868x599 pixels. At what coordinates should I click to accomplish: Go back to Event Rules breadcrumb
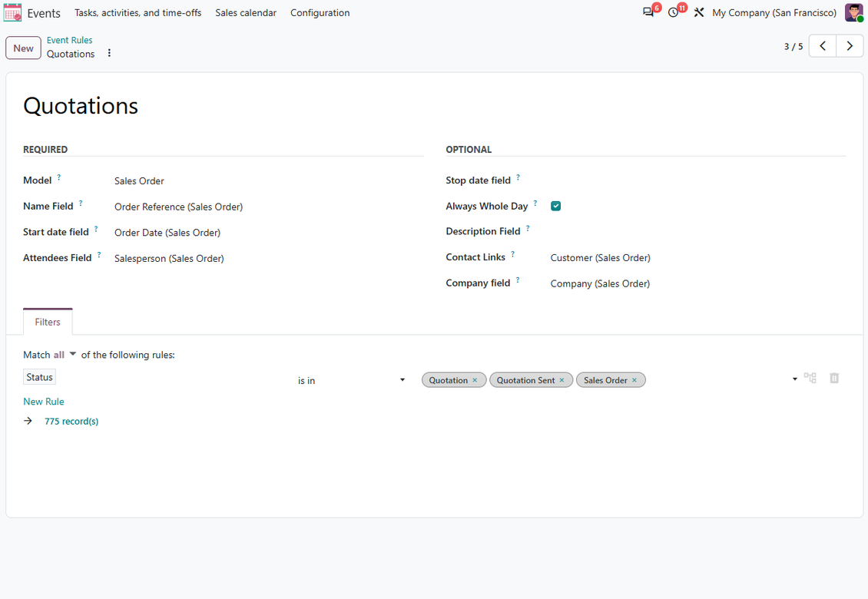click(x=69, y=40)
